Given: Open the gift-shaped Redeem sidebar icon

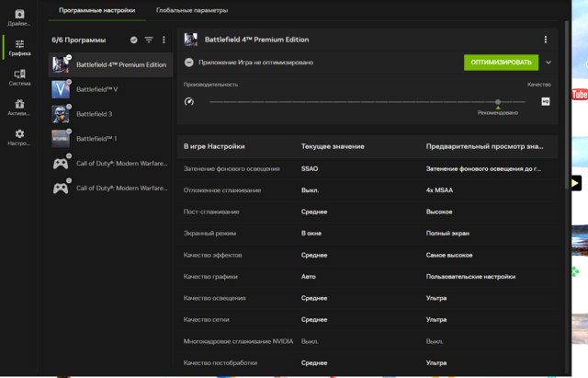Looking at the screenshot, I should (19, 108).
